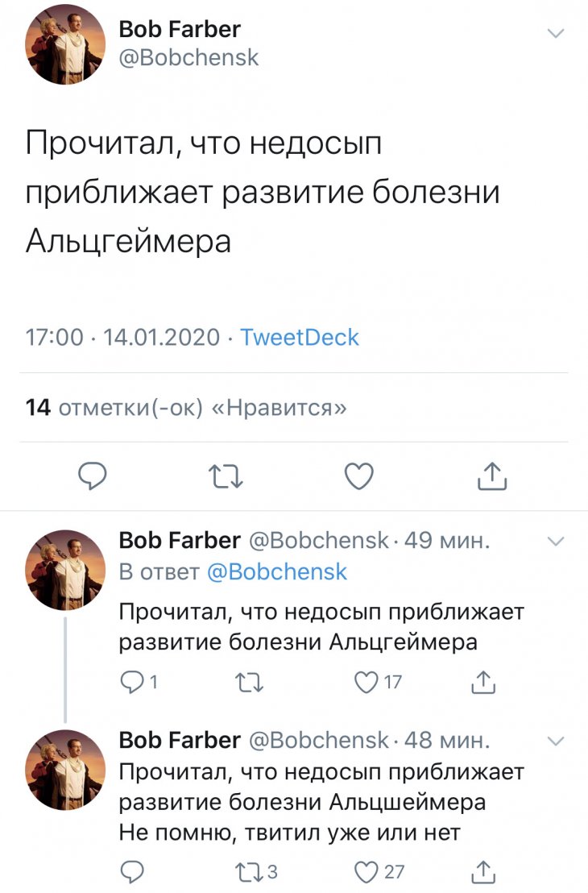Image resolution: width=588 pixels, height=893 pixels.
Task: Like the reply with 17 likes
Action: coord(367,683)
